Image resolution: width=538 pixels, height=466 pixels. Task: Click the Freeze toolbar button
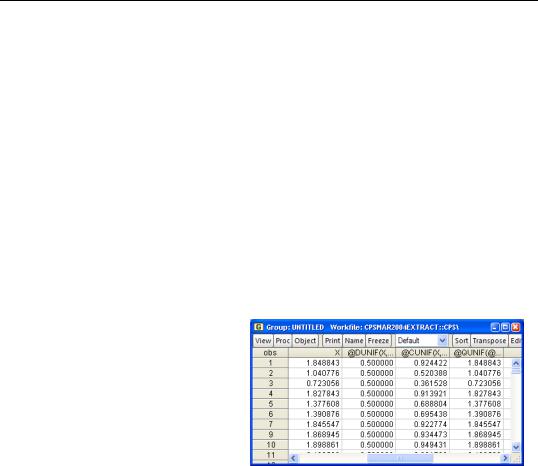pos(378,341)
